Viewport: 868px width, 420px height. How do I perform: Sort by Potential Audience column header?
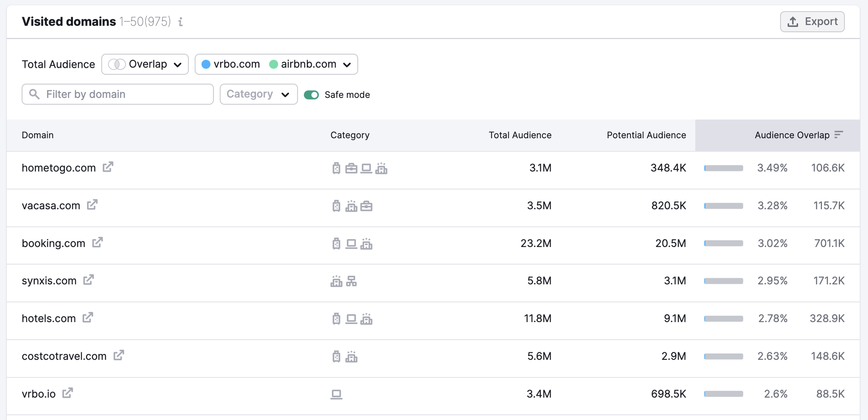click(646, 135)
